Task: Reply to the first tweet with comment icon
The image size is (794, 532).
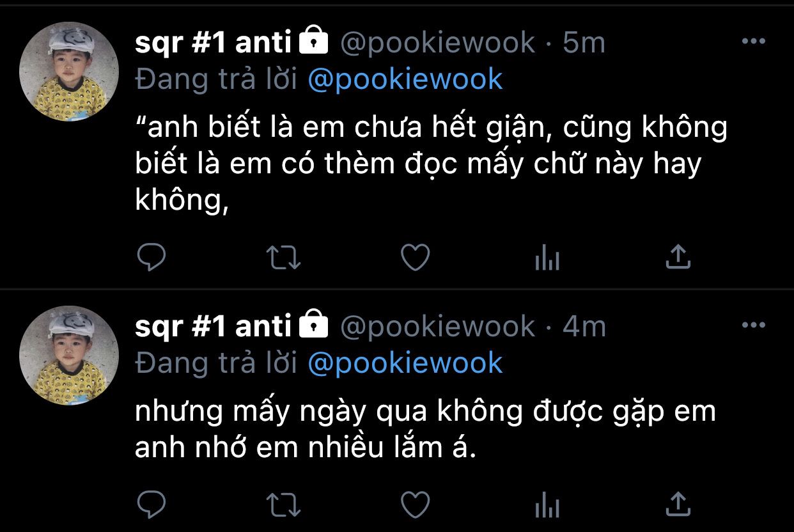Action: [x=152, y=257]
